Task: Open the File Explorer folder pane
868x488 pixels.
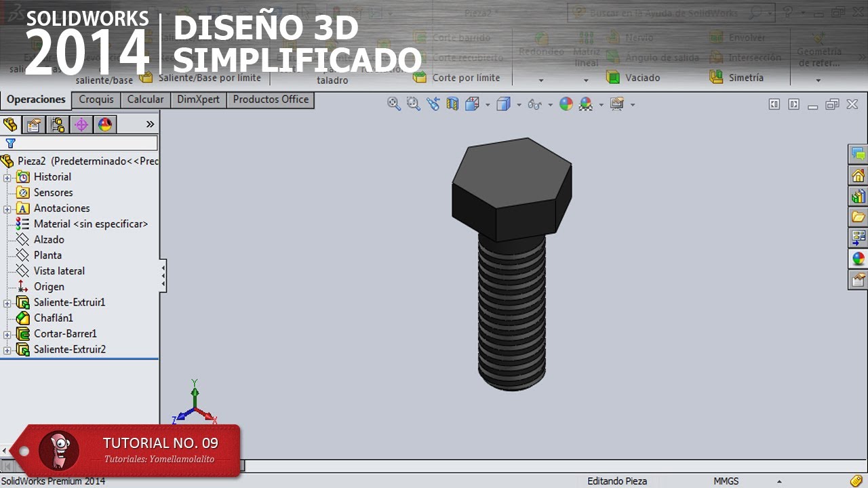Action: pos(858,217)
